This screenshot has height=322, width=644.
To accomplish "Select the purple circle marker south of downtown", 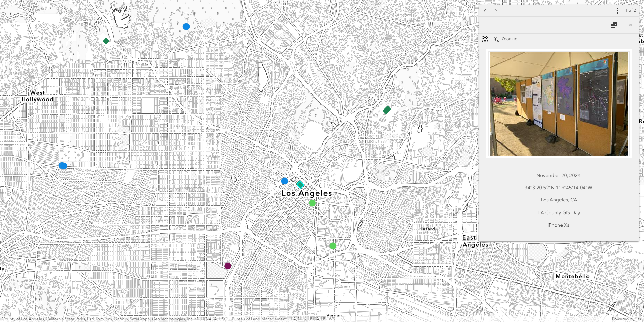I will coord(228,266).
